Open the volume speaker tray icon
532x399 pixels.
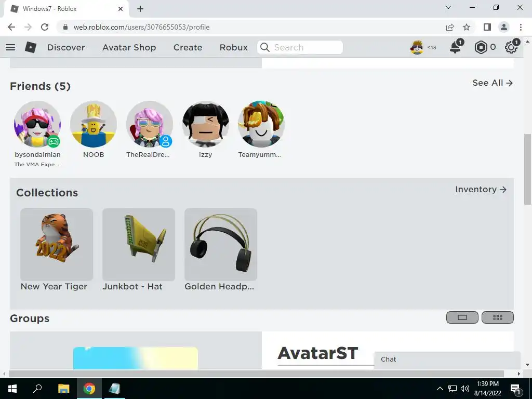(465, 389)
